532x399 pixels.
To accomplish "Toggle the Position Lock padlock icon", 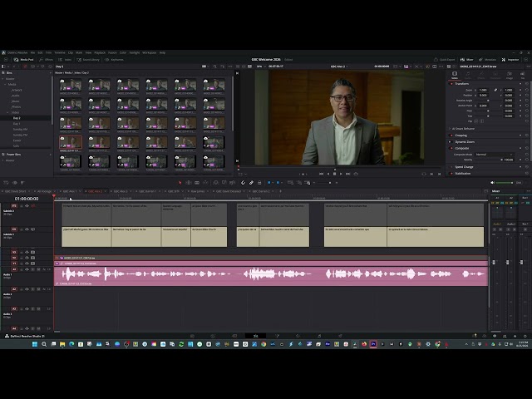I will point(259,183).
